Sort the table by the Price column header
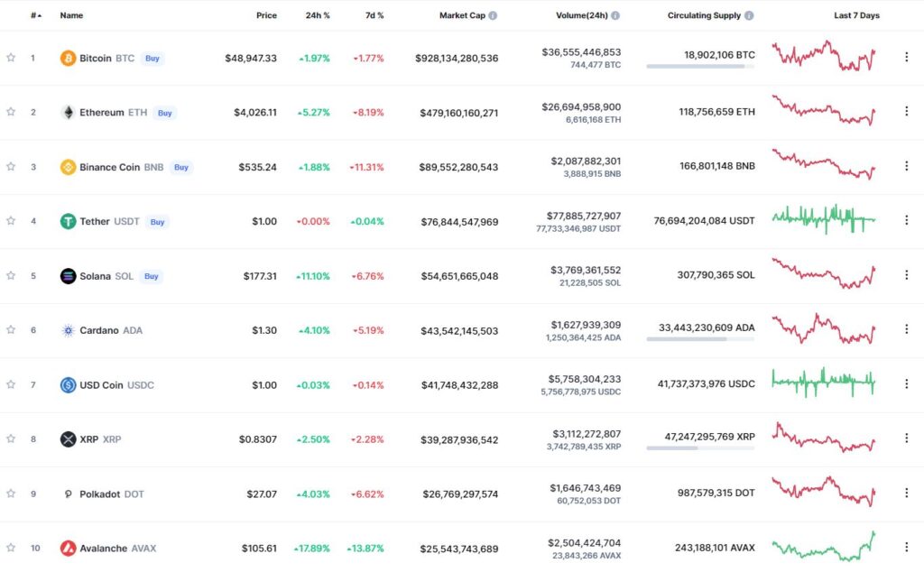The height and width of the screenshot is (572, 924). click(266, 15)
